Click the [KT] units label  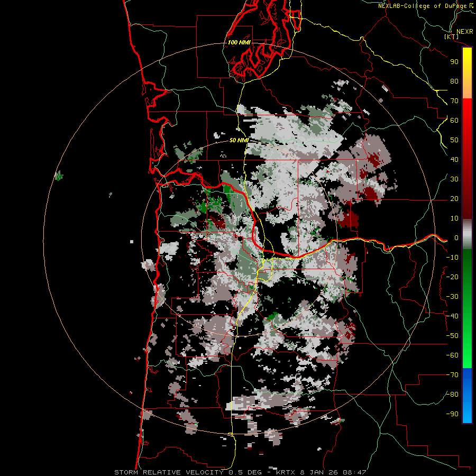[x=452, y=36]
